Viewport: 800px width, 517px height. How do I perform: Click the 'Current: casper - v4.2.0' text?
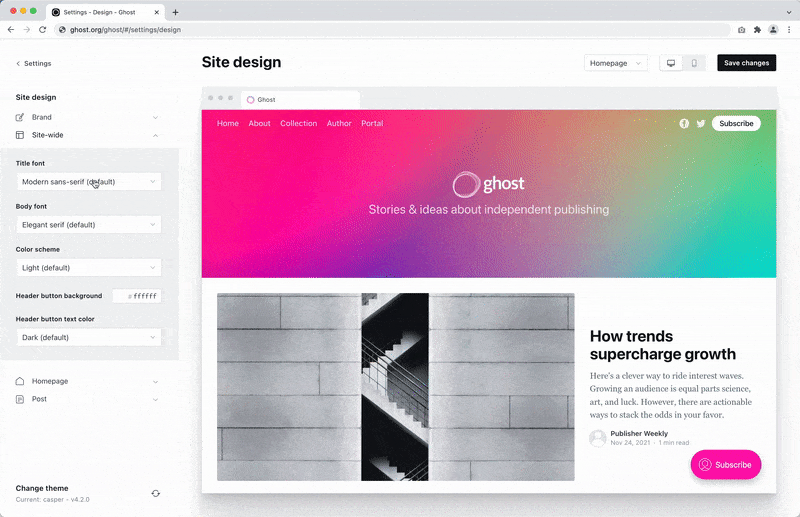click(53, 500)
